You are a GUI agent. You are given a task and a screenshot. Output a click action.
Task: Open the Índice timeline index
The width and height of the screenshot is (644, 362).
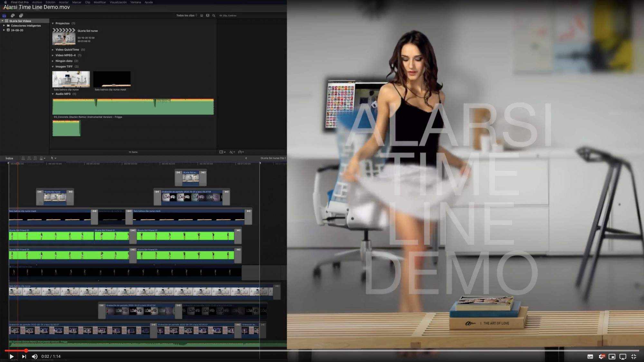coord(9,158)
